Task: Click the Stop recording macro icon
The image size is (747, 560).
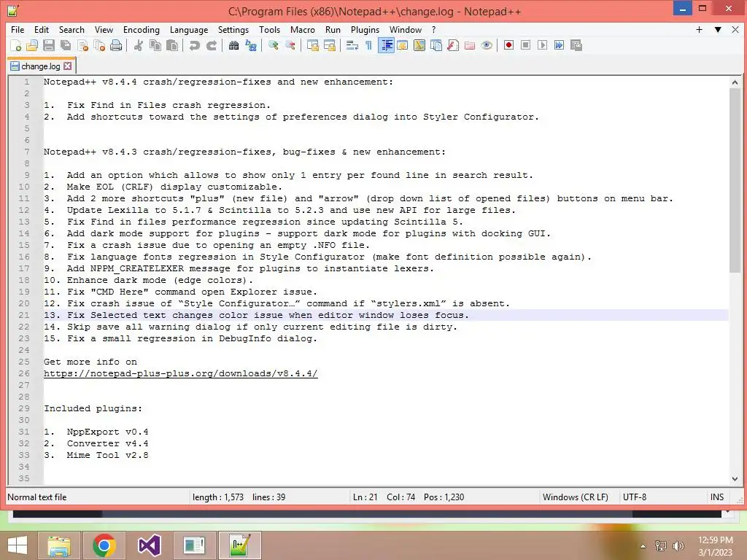Action: click(525, 45)
